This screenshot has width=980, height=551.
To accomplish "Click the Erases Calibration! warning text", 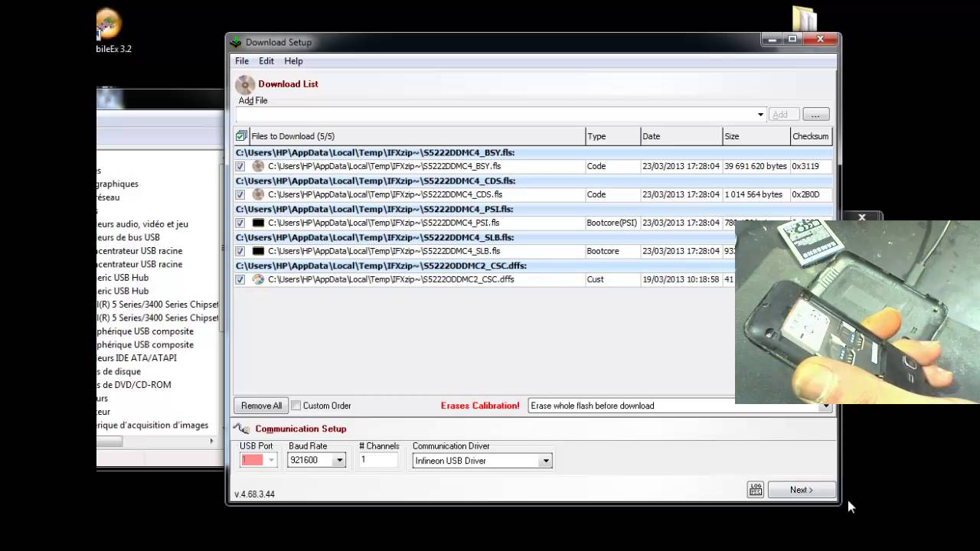I will (480, 406).
